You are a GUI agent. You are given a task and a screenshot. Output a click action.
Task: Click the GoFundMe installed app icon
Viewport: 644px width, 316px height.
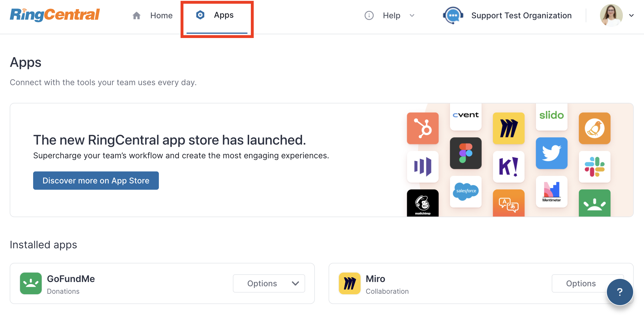(x=31, y=283)
